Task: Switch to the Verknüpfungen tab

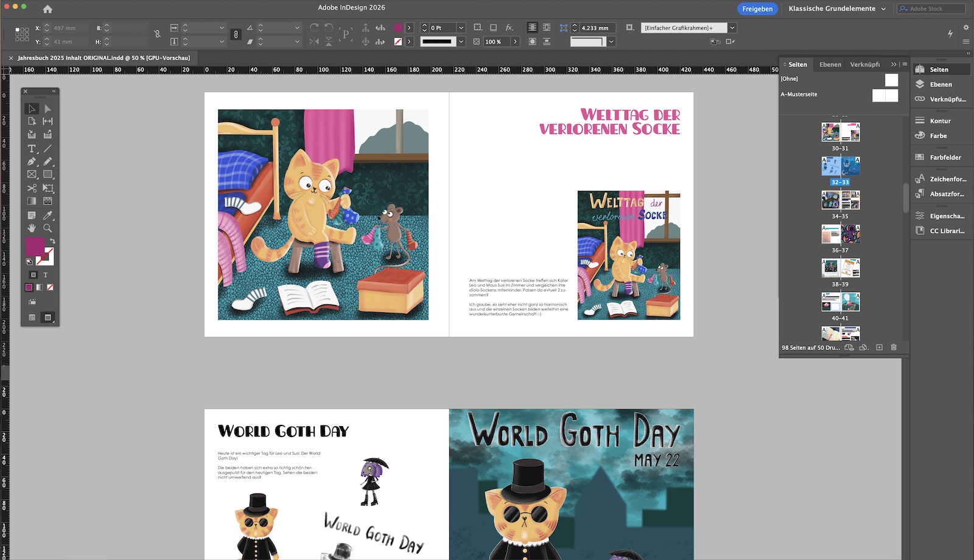Action: point(864,65)
